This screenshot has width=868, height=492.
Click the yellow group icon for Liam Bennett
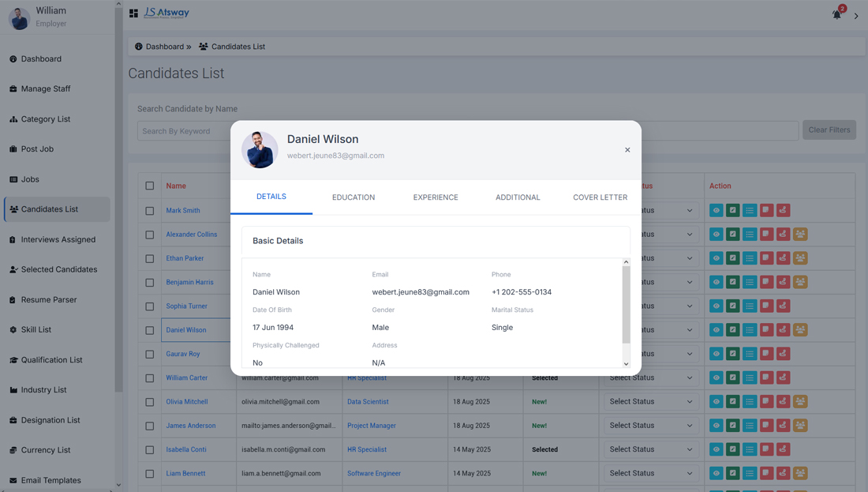(x=800, y=472)
